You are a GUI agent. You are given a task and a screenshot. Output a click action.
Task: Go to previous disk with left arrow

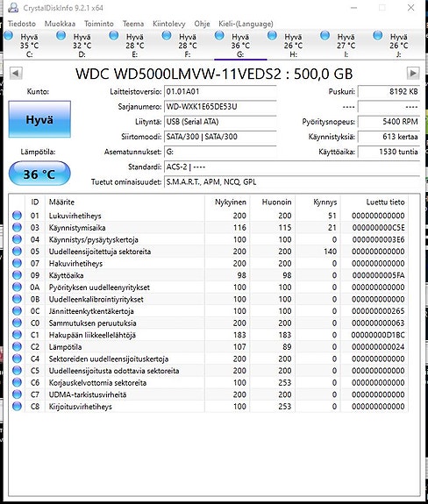[16, 74]
